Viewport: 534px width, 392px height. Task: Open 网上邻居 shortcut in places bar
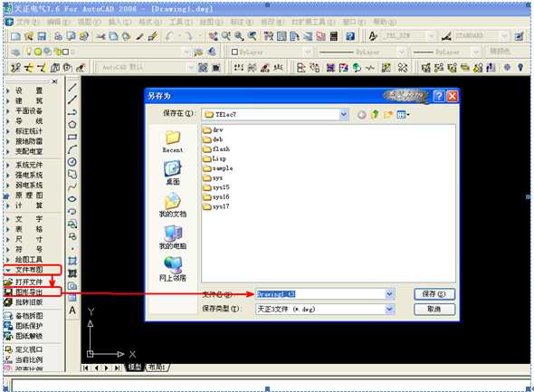173,269
